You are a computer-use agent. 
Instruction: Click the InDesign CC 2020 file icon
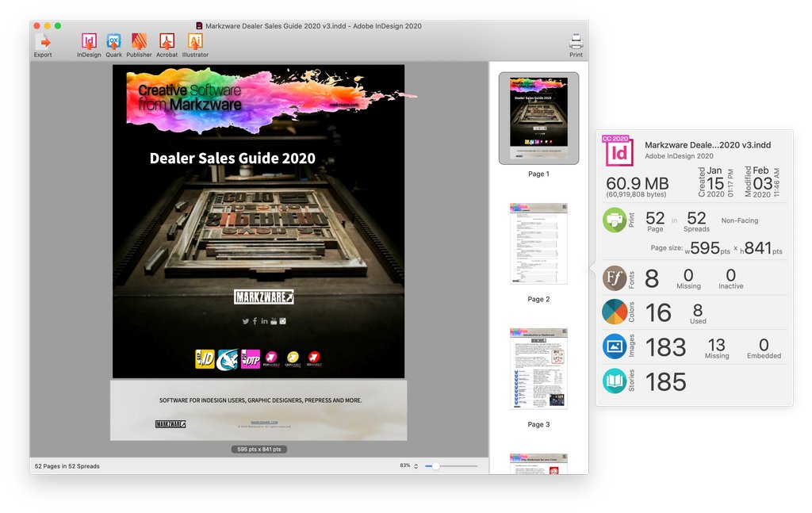tap(617, 150)
